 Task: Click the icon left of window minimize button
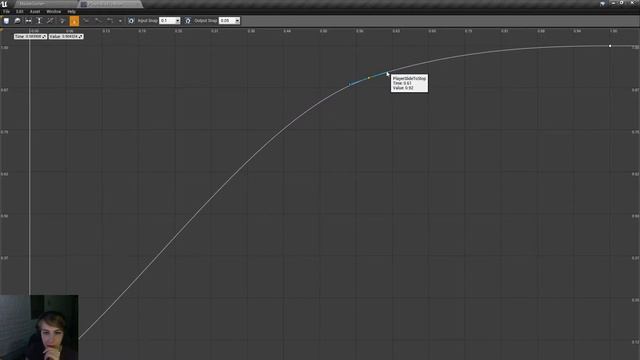click(602, 3)
